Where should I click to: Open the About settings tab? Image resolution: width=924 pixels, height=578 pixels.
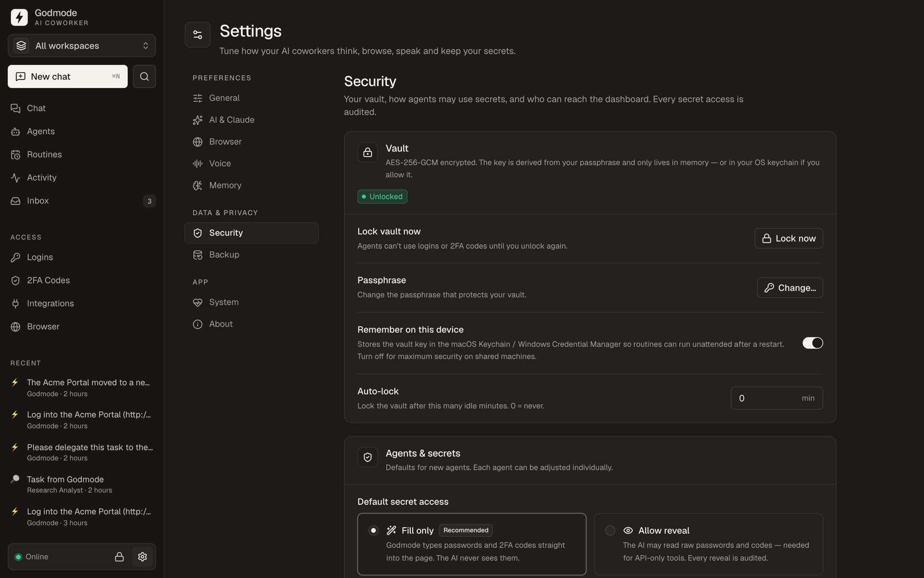251,324
